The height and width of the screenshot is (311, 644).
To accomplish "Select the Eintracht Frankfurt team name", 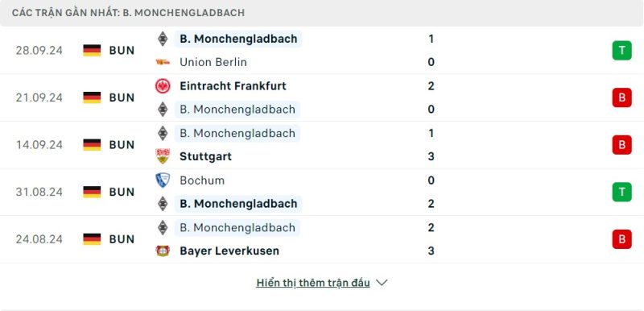I will point(233,86).
